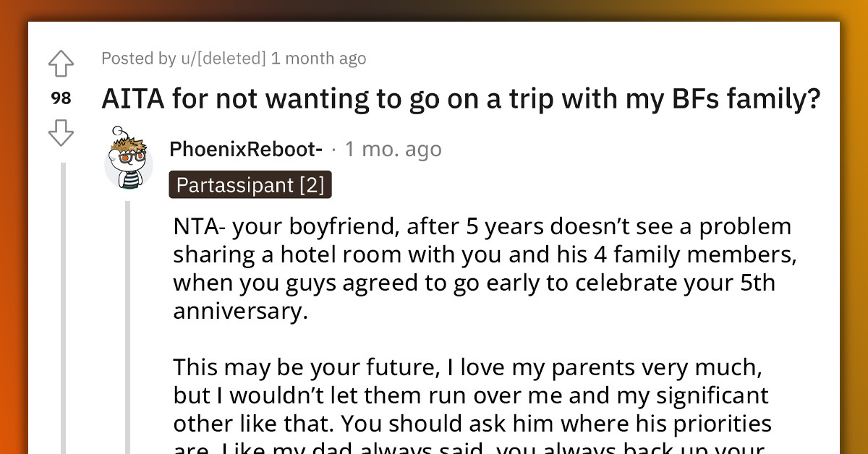
Task: Toggle the vote state on the post score
Action: click(61, 98)
